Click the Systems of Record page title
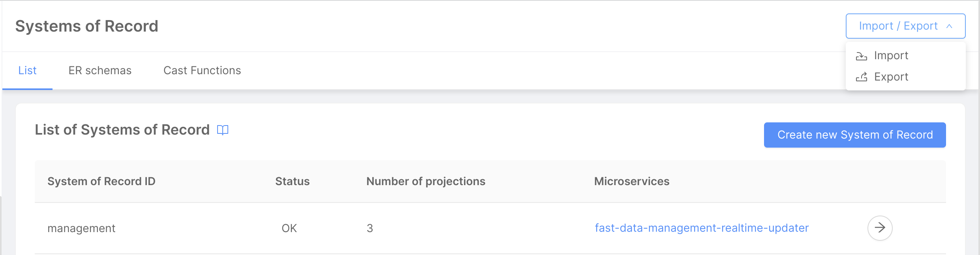980x255 pixels. (x=86, y=26)
